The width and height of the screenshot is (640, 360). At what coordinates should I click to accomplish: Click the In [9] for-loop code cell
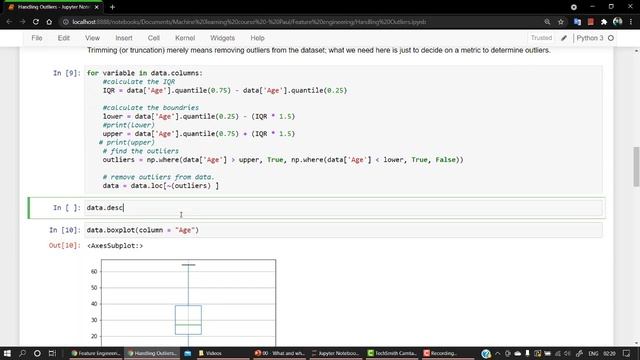[343, 129]
